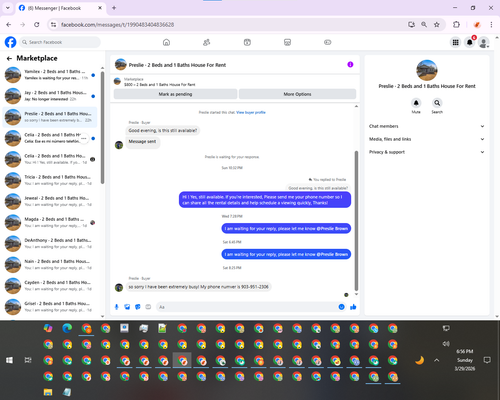Open Chrome tab search dropdown
The width and height of the screenshot is (500, 400).
pos(8,8)
